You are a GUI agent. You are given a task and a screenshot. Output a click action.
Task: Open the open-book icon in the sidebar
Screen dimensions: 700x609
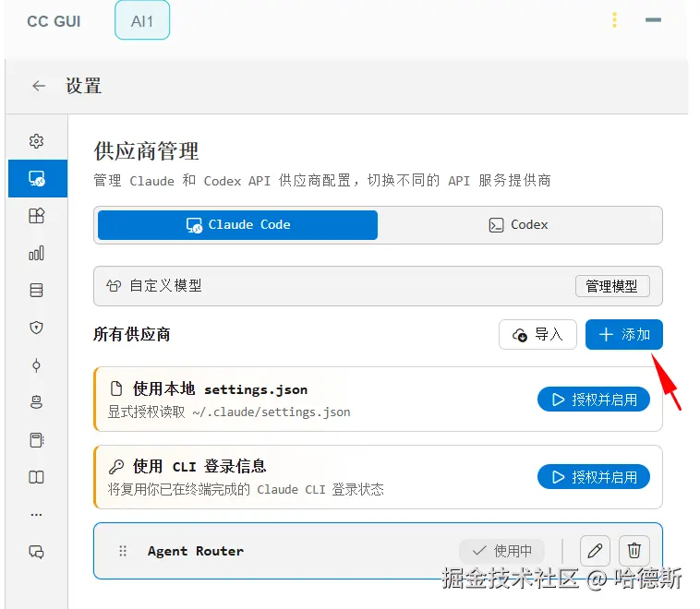click(x=36, y=477)
